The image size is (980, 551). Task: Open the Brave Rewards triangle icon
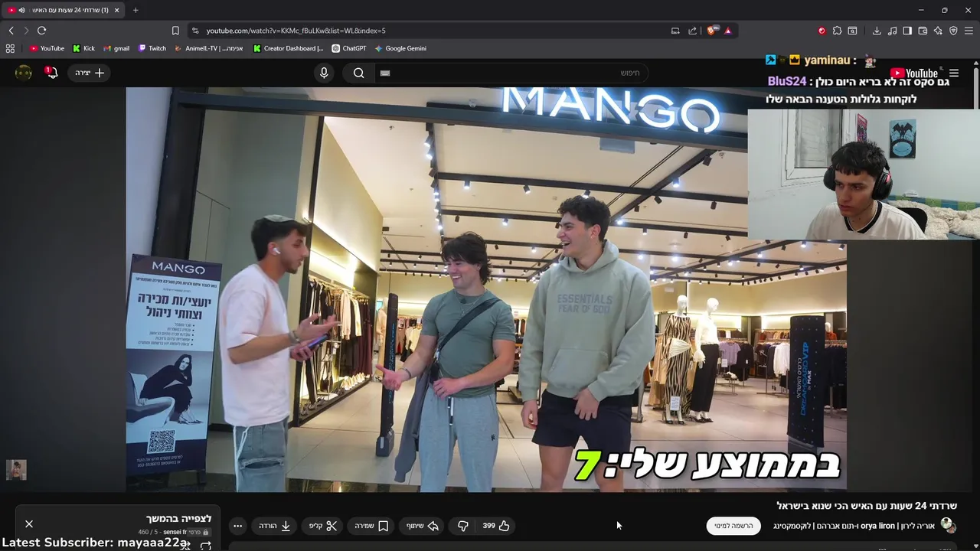(727, 31)
